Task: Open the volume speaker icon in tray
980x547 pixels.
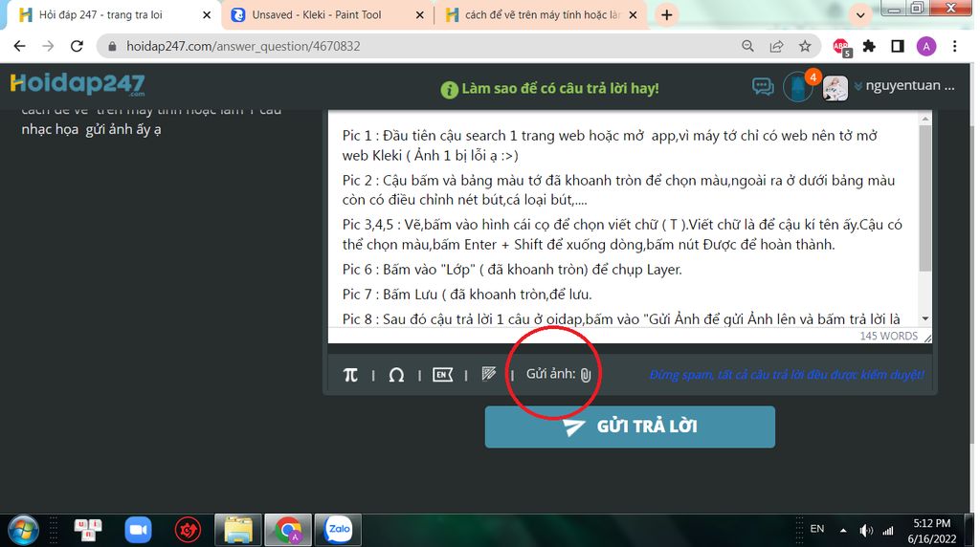Action: click(865, 531)
